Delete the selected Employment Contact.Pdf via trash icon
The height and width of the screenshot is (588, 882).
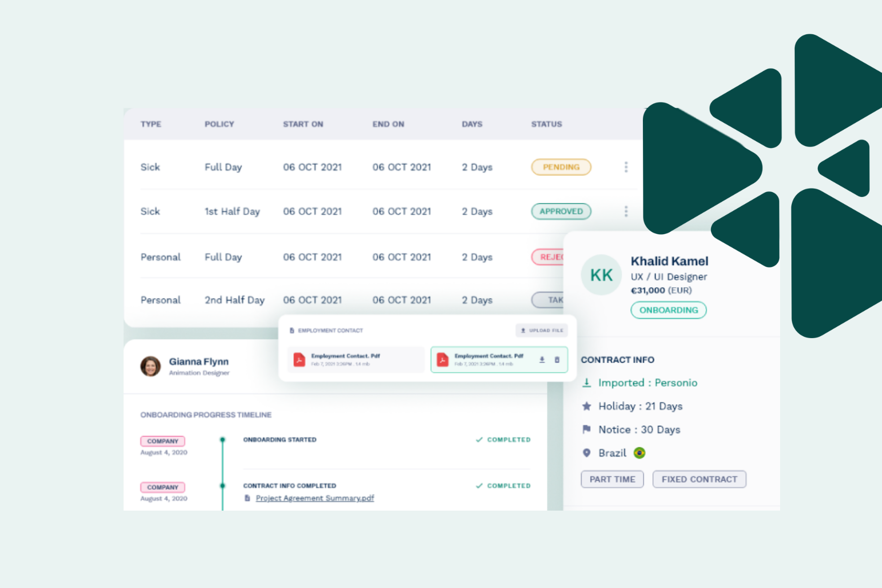pos(557,360)
